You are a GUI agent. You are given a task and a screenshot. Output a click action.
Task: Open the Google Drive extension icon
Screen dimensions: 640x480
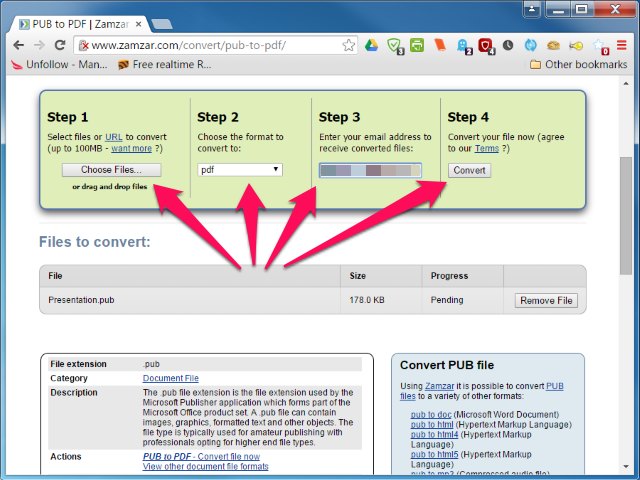click(x=371, y=45)
